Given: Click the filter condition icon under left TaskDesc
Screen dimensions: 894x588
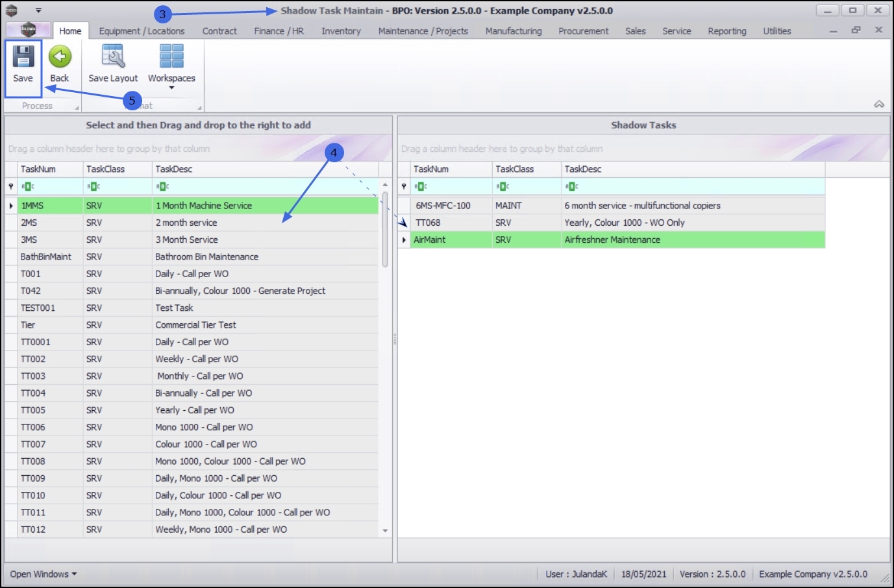Looking at the screenshot, I should pos(162,186).
